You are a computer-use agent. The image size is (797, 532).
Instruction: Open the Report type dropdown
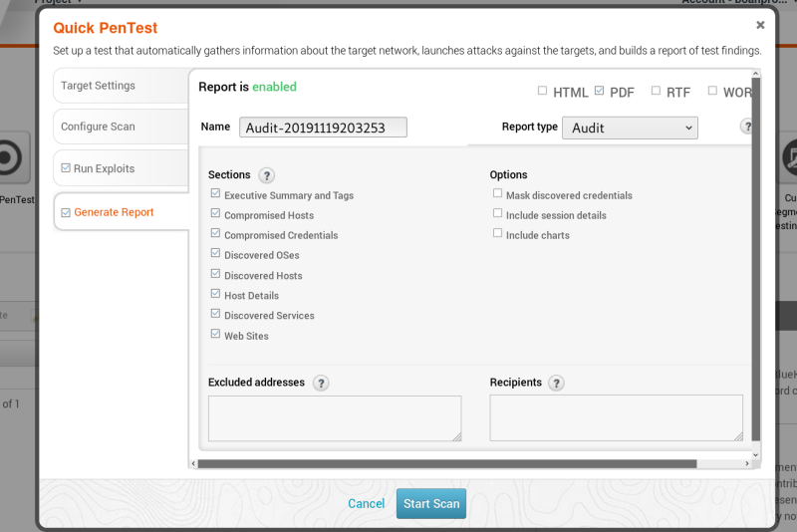pos(630,129)
